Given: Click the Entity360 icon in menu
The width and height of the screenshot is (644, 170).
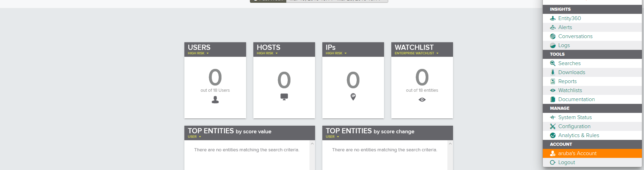Looking at the screenshot, I should click(x=553, y=18).
